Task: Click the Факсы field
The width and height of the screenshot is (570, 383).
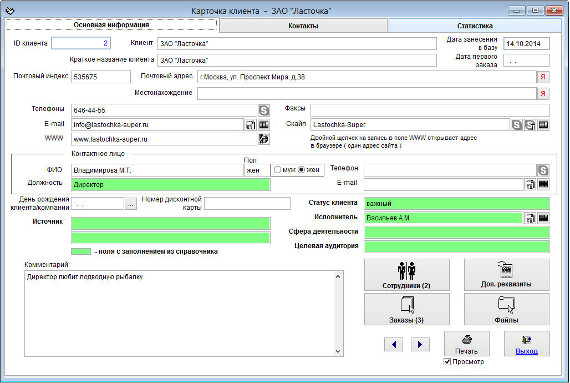Action: tap(430, 110)
